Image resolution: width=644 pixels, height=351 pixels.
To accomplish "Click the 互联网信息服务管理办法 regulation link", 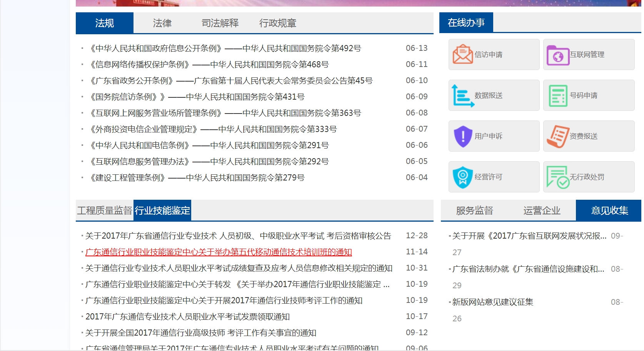I will coord(209,162).
